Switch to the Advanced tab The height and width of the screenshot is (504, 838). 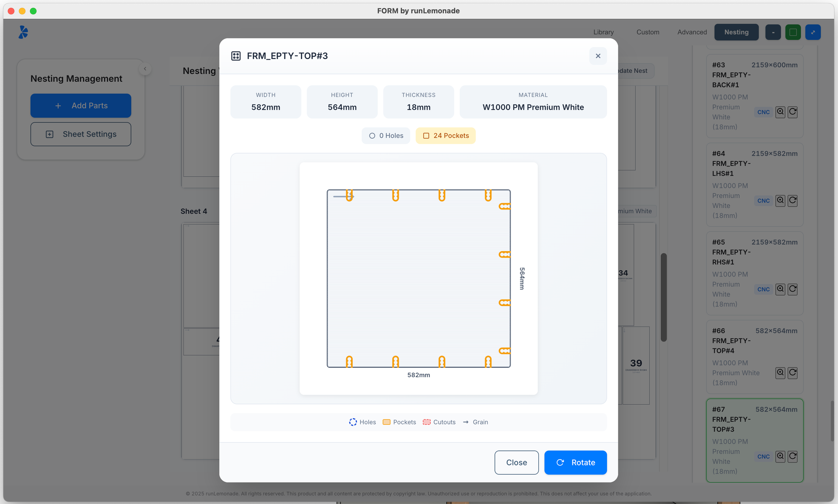click(692, 32)
